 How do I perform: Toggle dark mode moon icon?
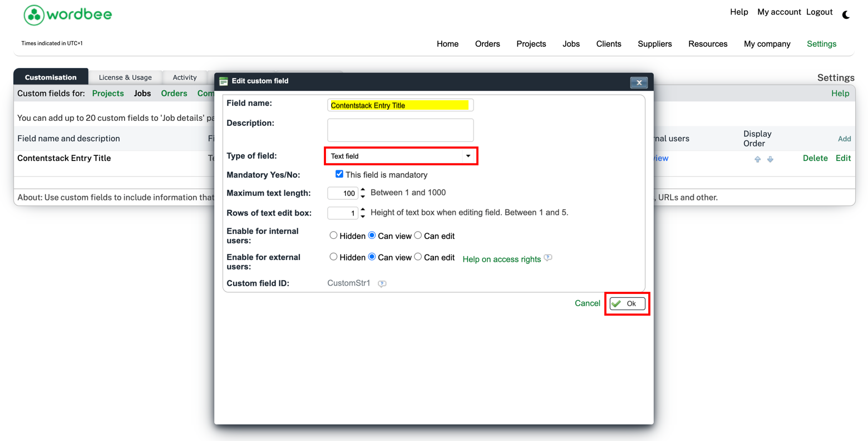pyautogui.click(x=846, y=15)
